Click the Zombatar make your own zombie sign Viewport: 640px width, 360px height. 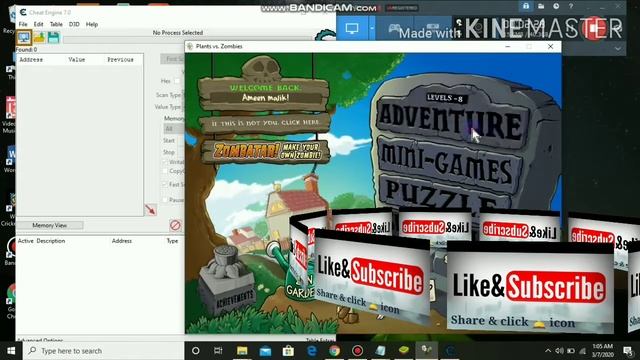pos(266,151)
